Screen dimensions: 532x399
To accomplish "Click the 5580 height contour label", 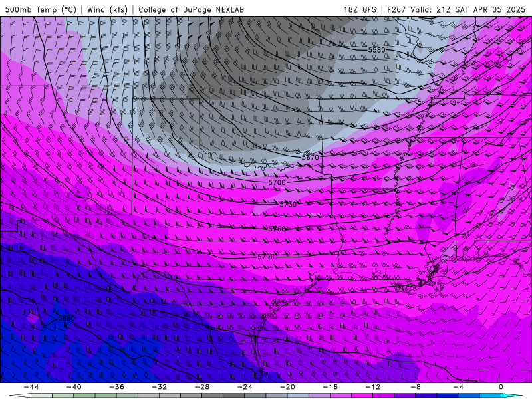I will click(x=377, y=50).
